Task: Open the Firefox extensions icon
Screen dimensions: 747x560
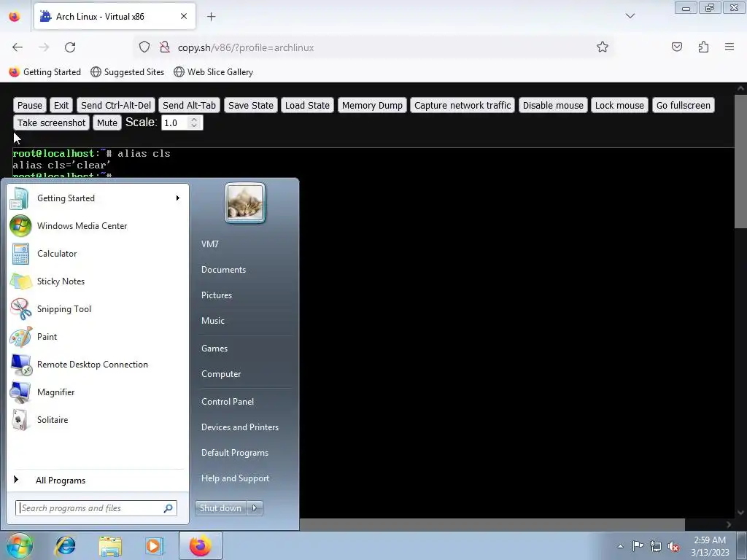Action: (704, 47)
